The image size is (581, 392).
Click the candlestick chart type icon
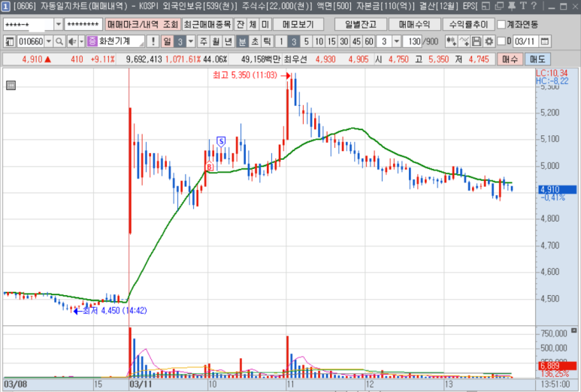pos(451,41)
